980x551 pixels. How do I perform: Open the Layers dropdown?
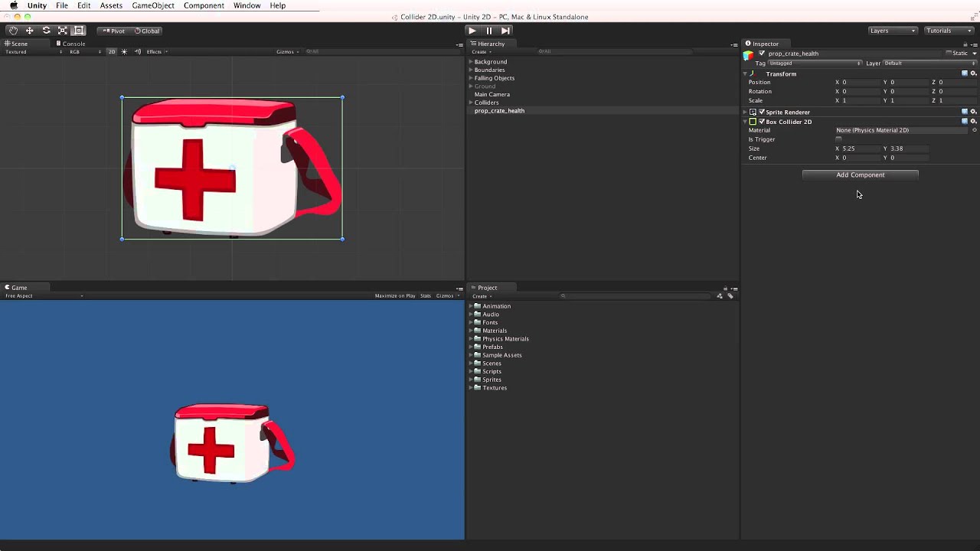893,31
